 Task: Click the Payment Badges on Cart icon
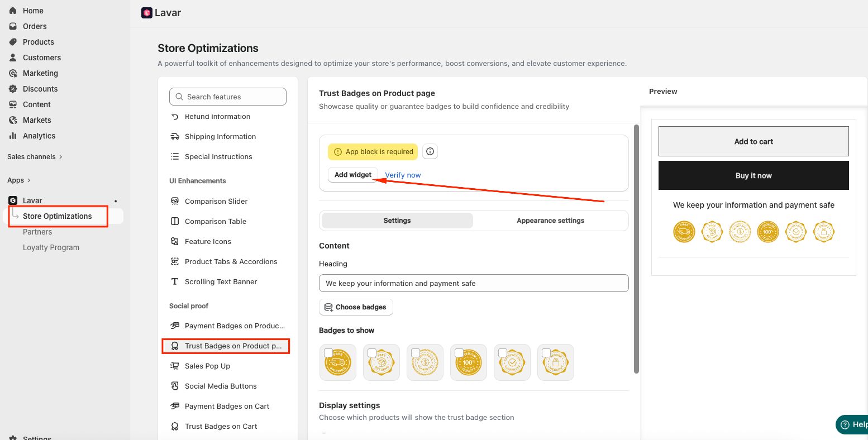pos(175,406)
